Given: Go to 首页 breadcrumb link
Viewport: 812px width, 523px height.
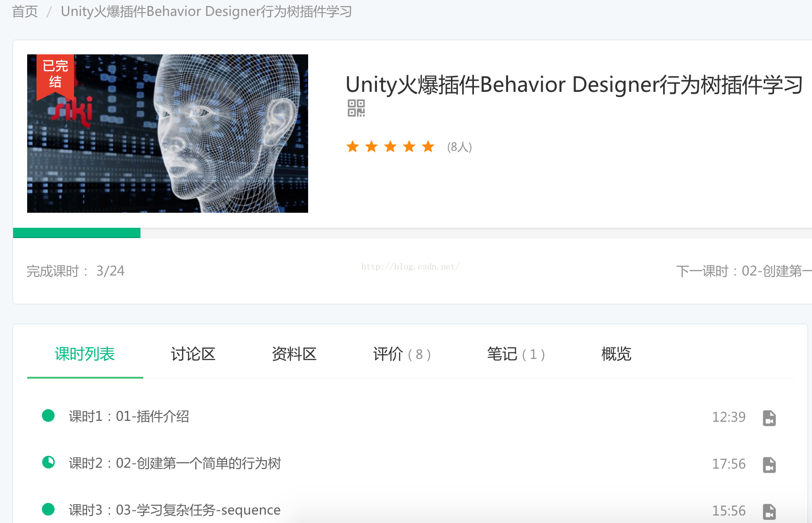Looking at the screenshot, I should point(25,11).
